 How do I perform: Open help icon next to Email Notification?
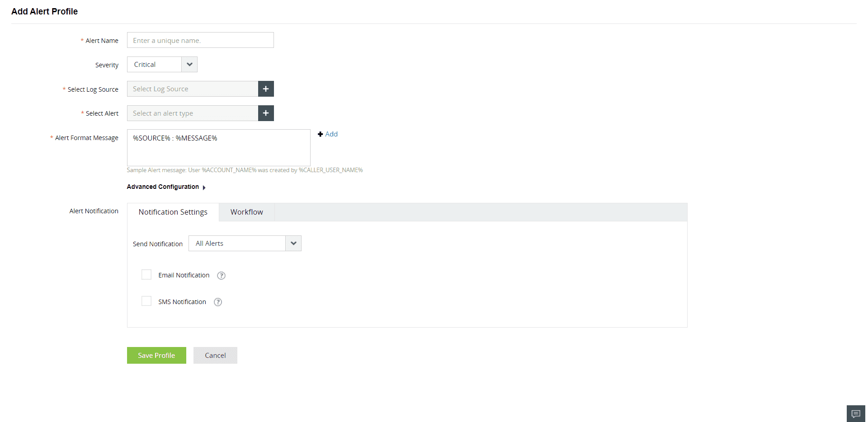[x=221, y=276]
